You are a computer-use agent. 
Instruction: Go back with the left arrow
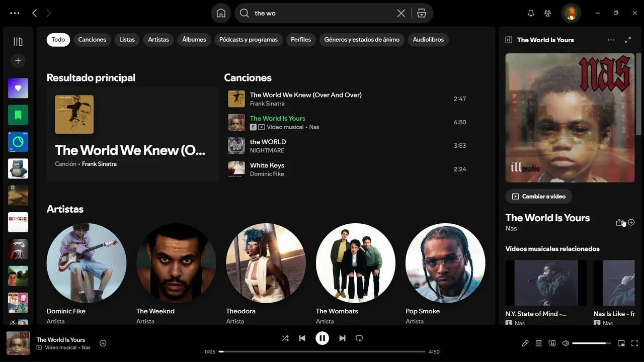35,13
